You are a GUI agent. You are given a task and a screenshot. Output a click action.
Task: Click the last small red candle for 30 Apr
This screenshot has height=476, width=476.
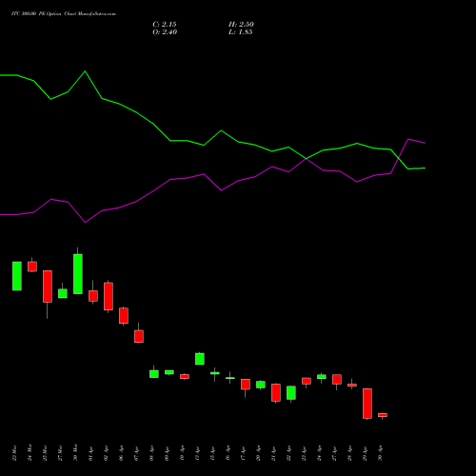click(383, 415)
